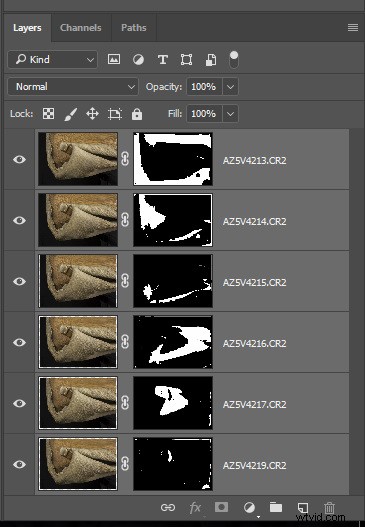Switch to the Paths tab
The width and height of the screenshot is (365, 527).
point(134,28)
